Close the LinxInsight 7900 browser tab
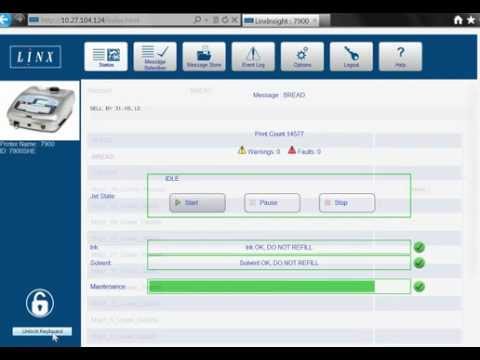This screenshot has width=480, height=360. coord(314,21)
